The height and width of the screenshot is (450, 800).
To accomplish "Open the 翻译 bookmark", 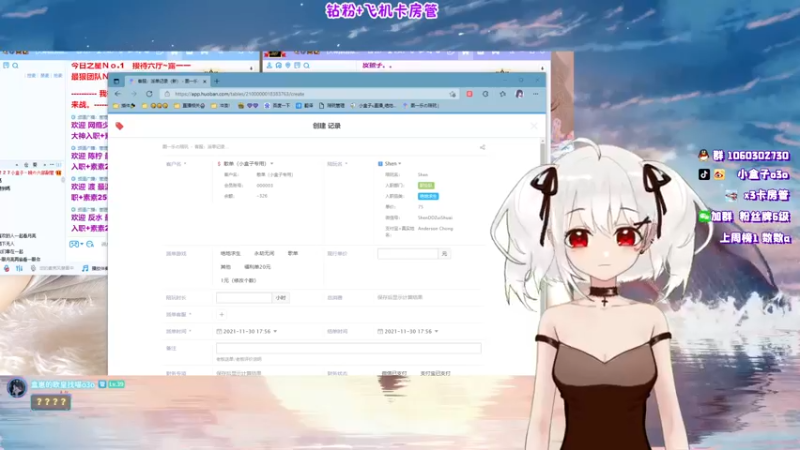I will pos(305,106).
